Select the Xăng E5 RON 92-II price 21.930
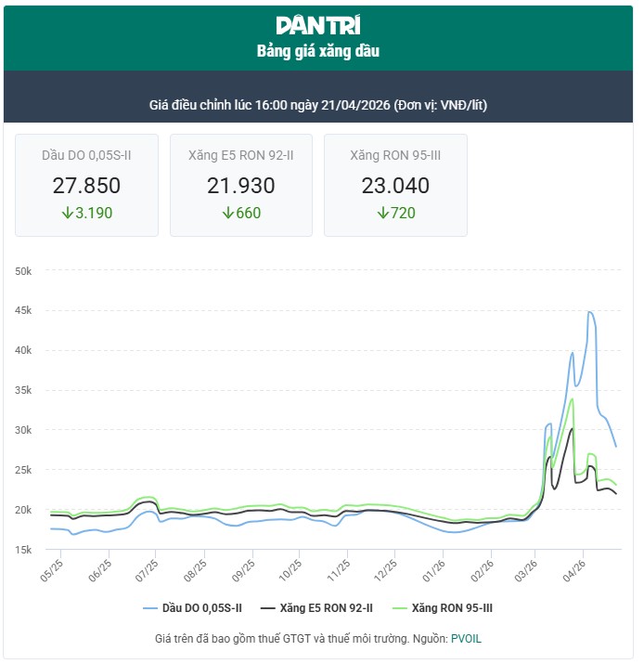 [240, 186]
